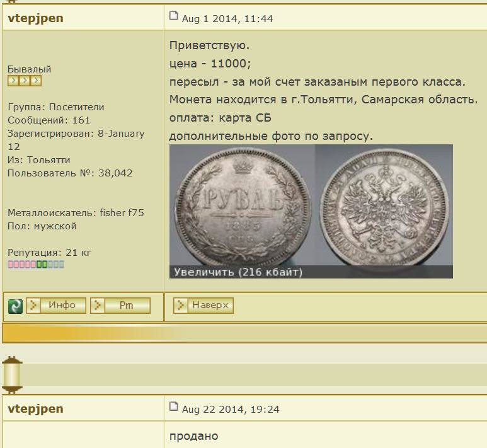Click the Aug 1 2014, 11:44 timestamp
Screen dimensions: 487x448
click(227, 19)
